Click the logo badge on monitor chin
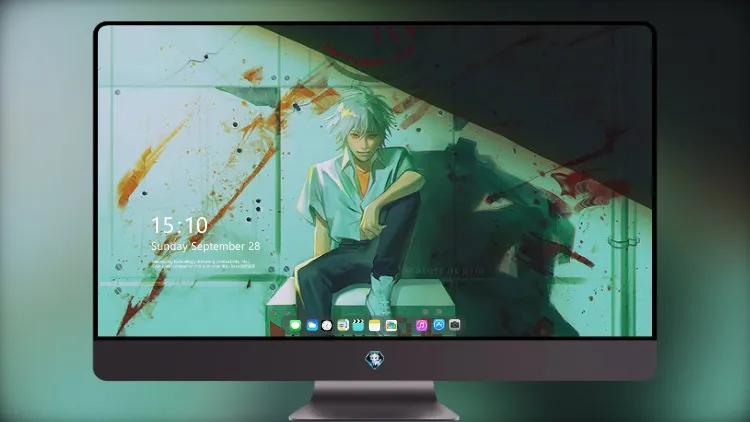 pos(375,360)
